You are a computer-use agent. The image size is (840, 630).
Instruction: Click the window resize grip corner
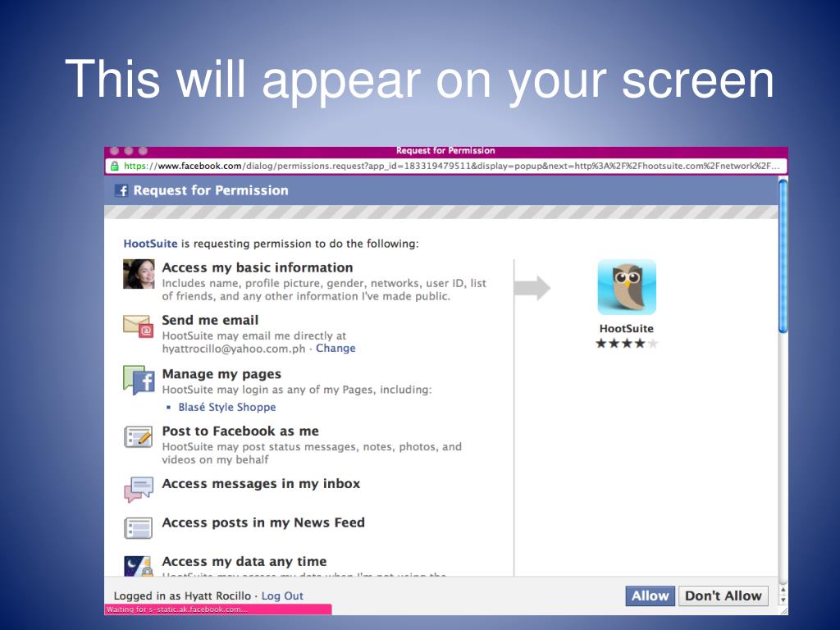pyautogui.click(x=783, y=610)
